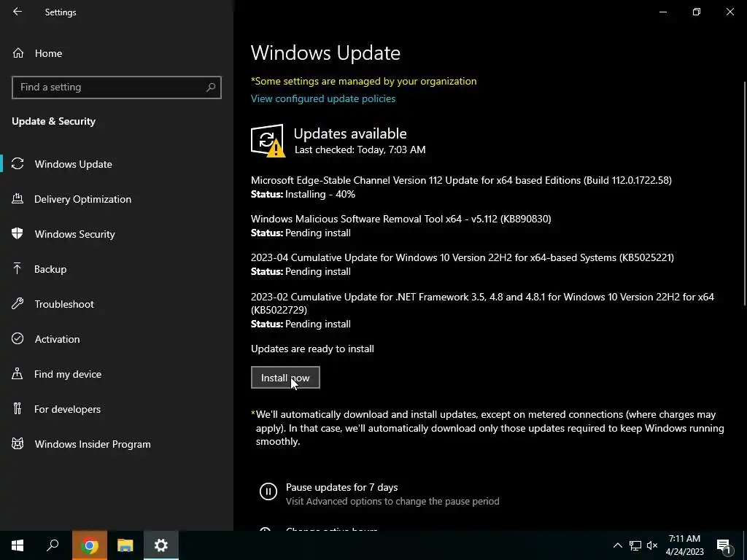Screen dimensions: 747x560
Task: Click Pause updates for 7 days
Action: click(341, 487)
